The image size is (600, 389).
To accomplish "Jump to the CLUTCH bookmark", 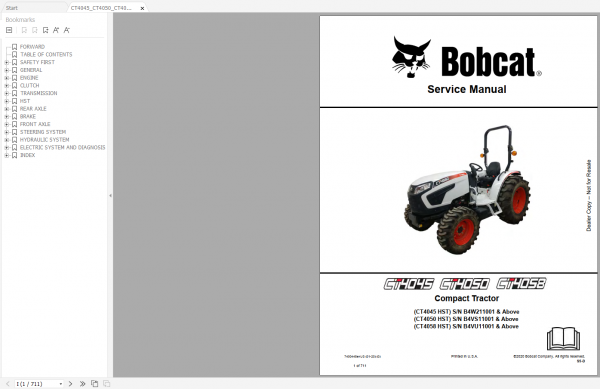I will point(29,85).
